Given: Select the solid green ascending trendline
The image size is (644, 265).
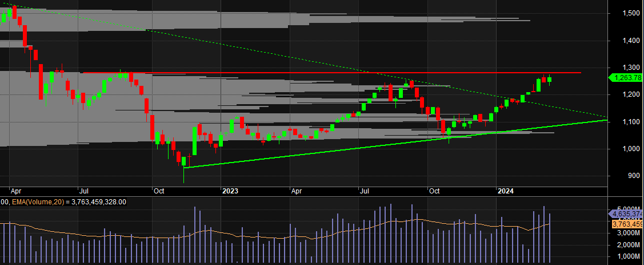Looking at the screenshot, I should 343,148.
